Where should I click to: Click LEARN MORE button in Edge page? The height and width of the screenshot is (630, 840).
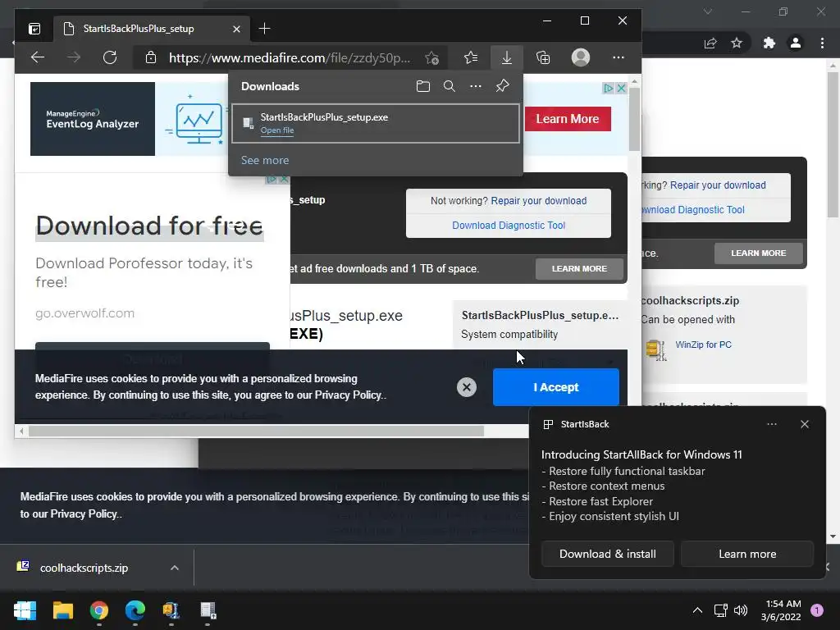pos(579,268)
